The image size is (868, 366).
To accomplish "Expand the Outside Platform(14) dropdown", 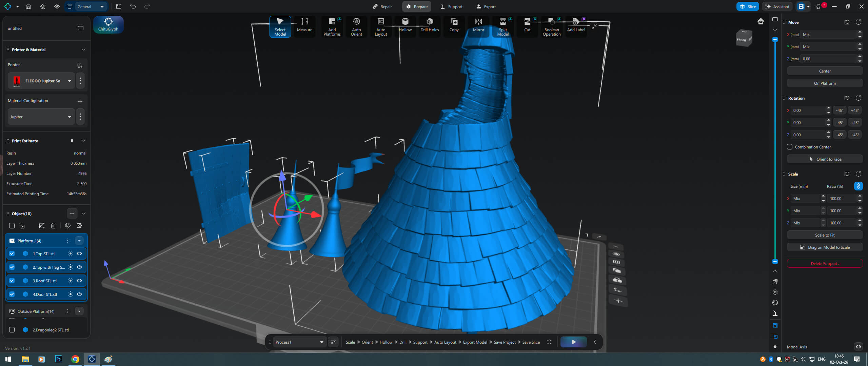I will pyautogui.click(x=79, y=311).
